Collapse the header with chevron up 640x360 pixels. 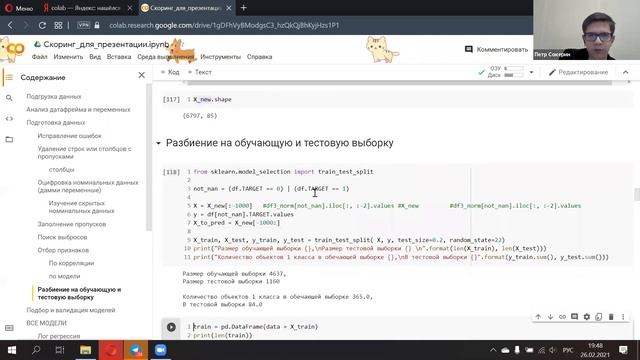(x=625, y=72)
